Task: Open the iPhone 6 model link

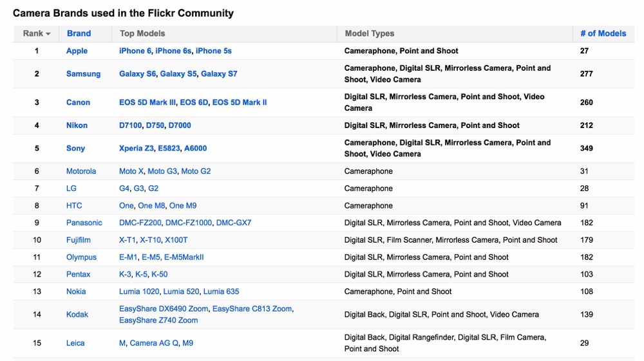Action: coord(135,51)
